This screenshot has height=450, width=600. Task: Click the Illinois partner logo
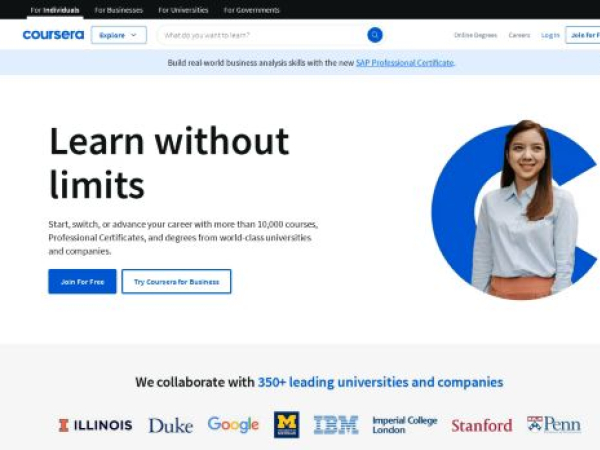pyautogui.click(x=95, y=425)
